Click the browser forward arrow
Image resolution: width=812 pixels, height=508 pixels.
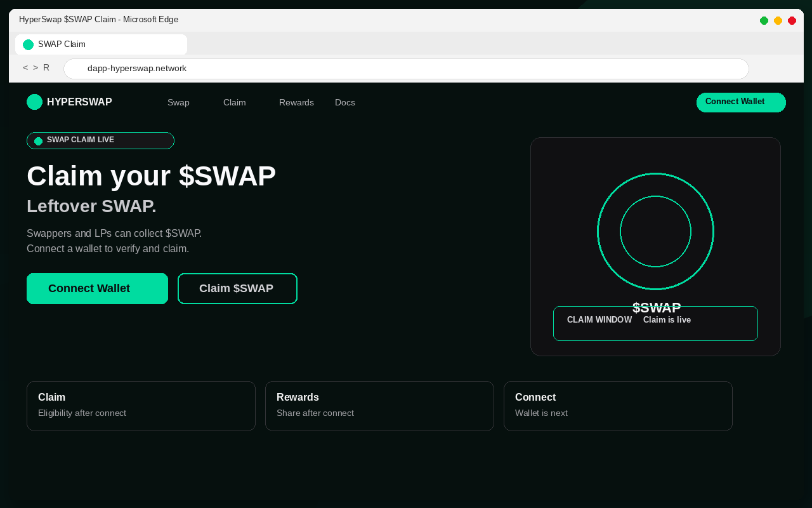tap(36, 68)
